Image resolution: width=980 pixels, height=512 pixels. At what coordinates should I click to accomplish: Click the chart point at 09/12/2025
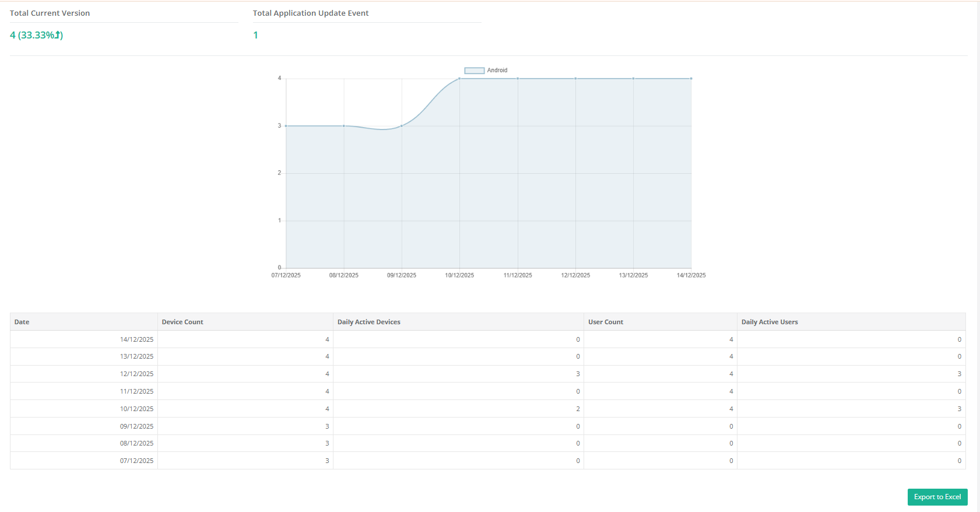click(402, 126)
